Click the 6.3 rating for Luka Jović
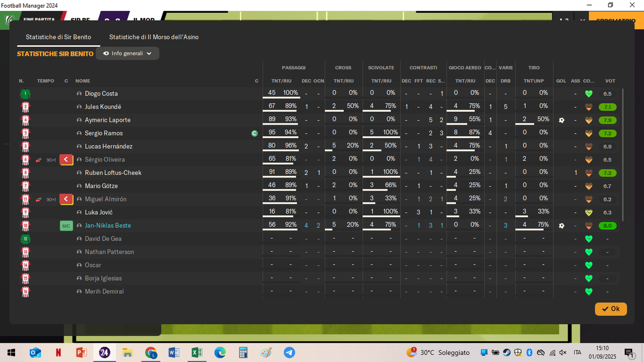This screenshot has width=644, height=362. coord(607,213)
